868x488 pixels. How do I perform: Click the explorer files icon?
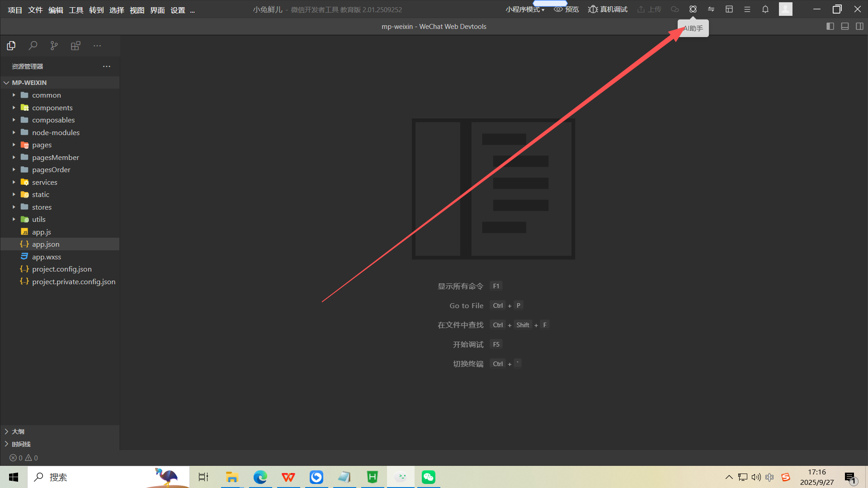point(11,46)
